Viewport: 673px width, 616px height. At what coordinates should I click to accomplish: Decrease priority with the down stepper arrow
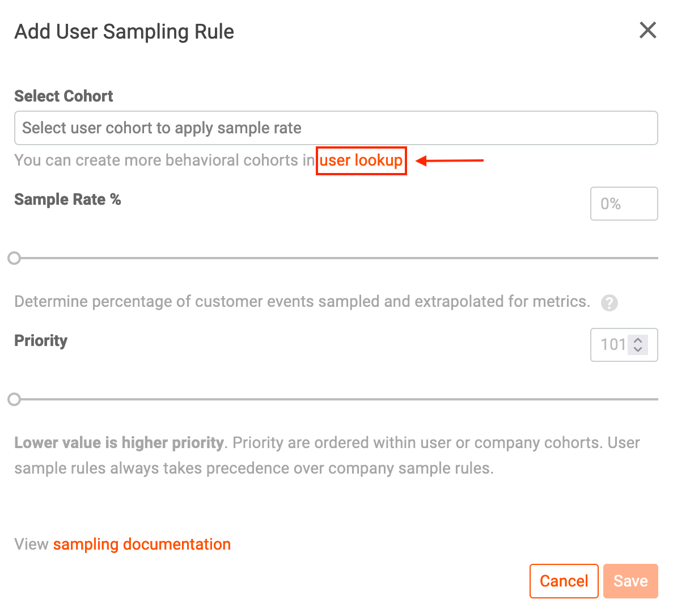[x=638, y=349]
